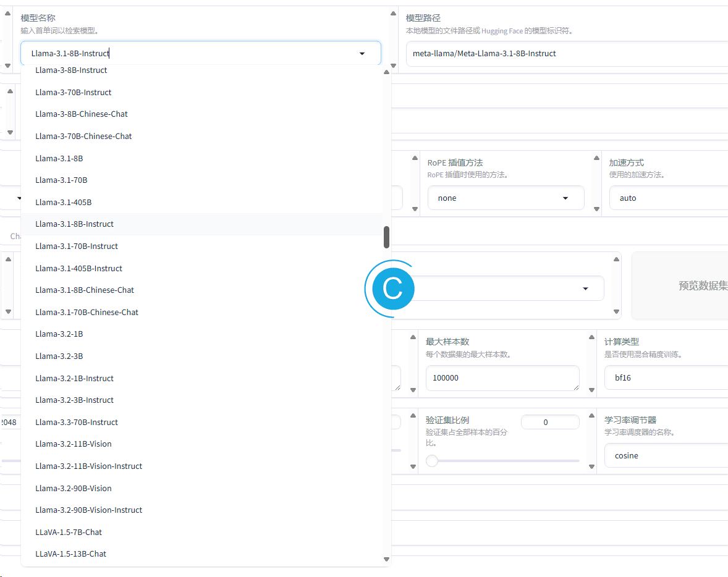Click the model path field with meta-llama identifier
728x577 pixels.
click(567, 53)
